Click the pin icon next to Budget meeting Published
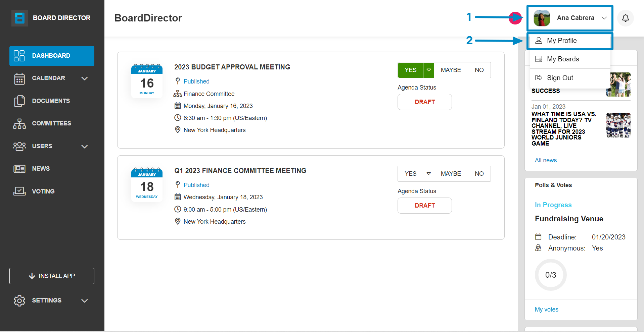The width and height of the screenshot is (644, 332). click(x=178, y=81)
